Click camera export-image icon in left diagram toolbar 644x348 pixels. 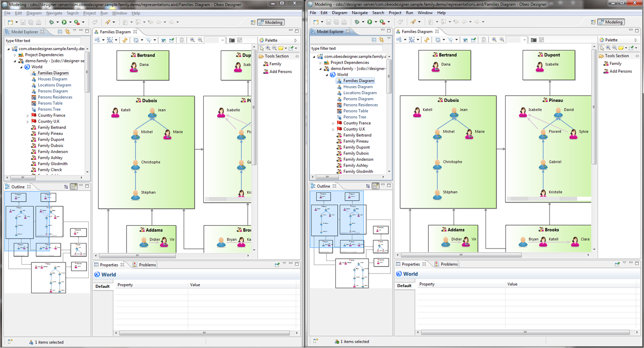(232, 41)
